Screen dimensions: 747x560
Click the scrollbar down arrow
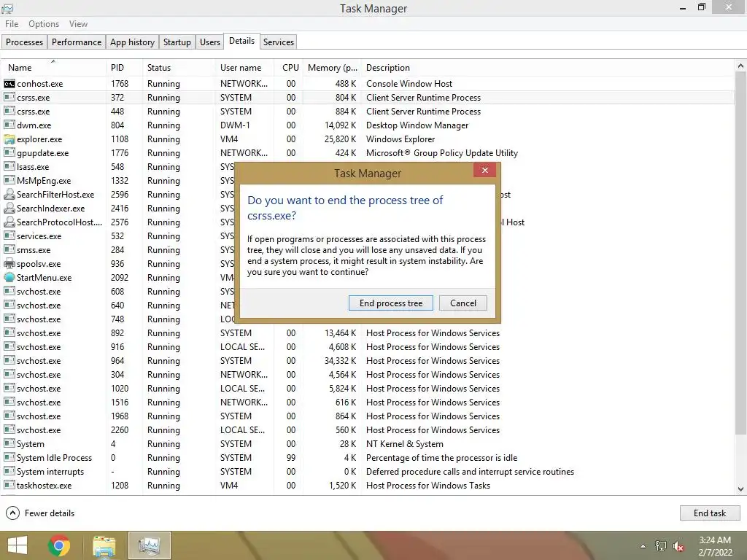[x=740, y=489]
